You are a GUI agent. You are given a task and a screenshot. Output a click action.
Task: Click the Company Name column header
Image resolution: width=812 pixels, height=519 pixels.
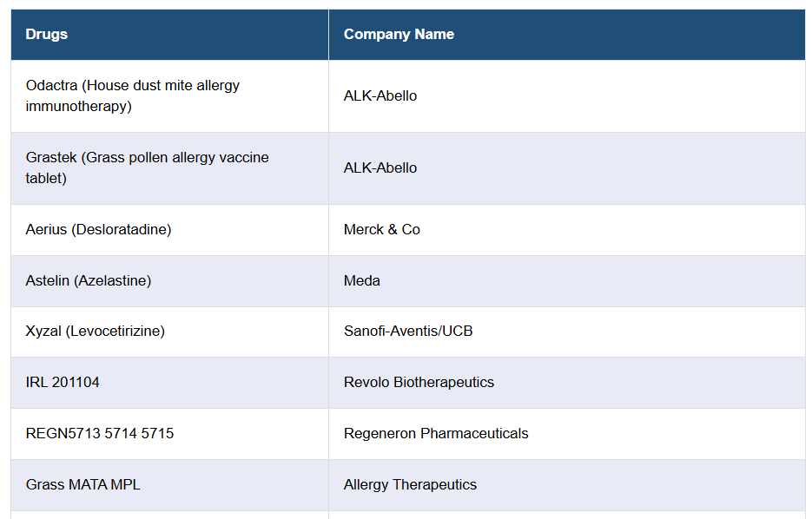pyautogui.click(x=399, y=35)
